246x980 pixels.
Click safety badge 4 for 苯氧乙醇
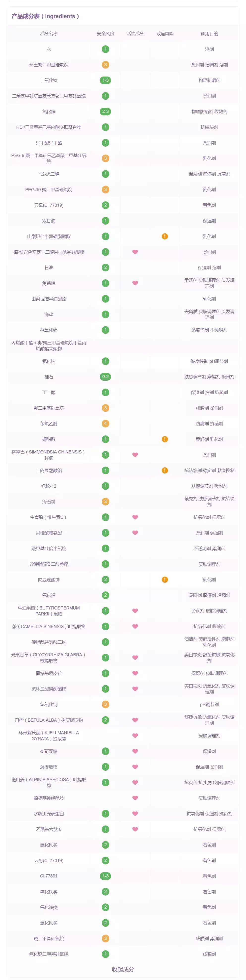[106, 424]
